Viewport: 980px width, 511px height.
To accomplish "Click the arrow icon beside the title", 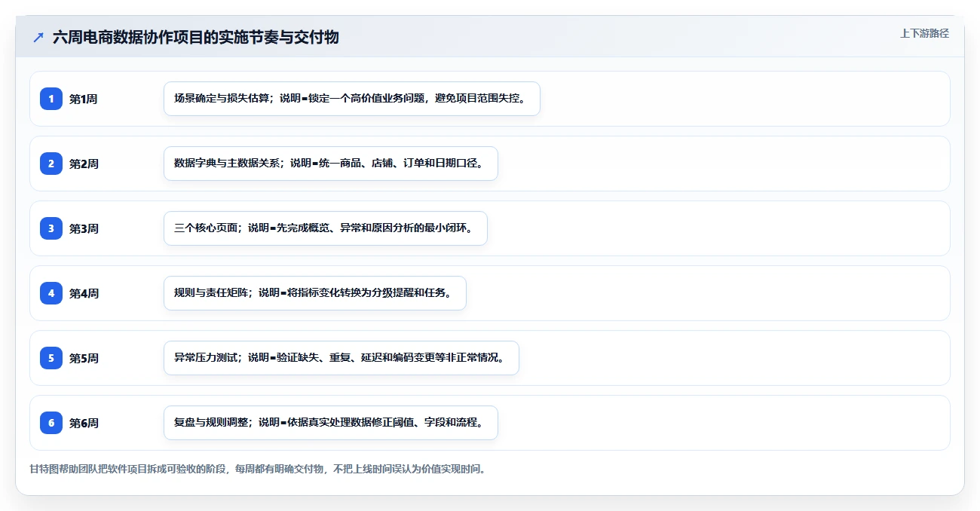I will [x=38, y=37].
